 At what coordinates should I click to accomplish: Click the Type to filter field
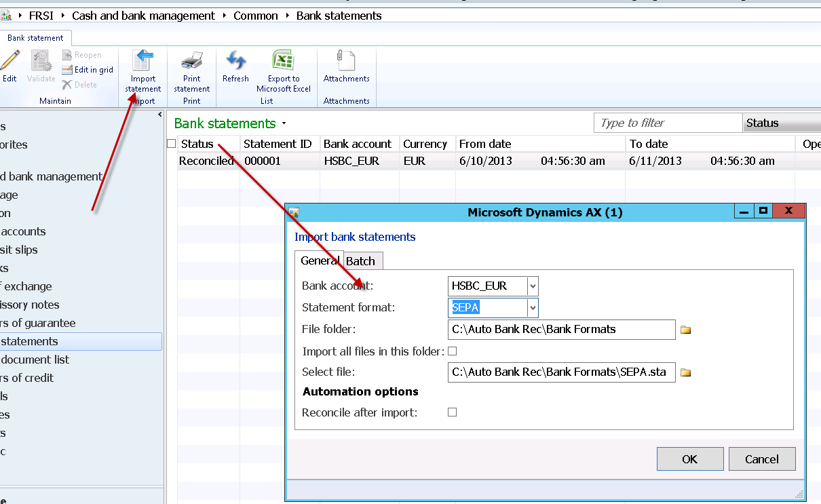667,123
